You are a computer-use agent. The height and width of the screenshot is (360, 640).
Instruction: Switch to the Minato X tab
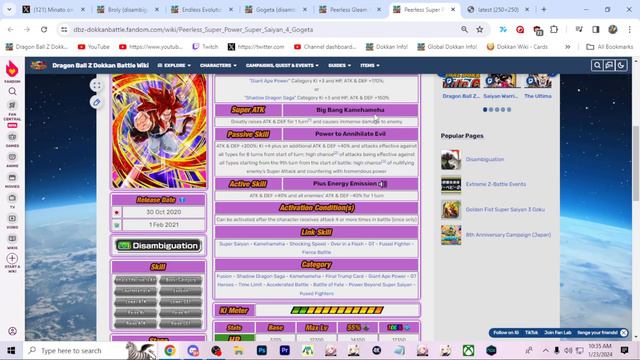click(x=53, y=9)
